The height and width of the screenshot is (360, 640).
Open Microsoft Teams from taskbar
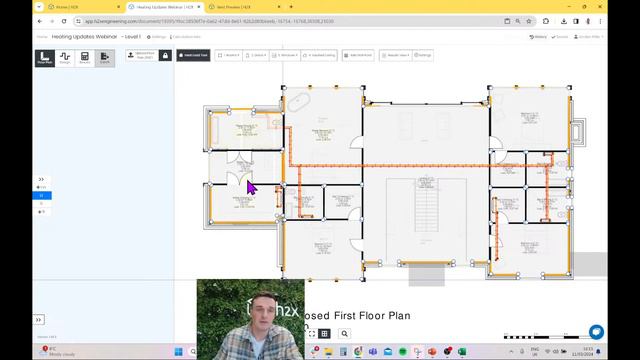click(373, 351)
